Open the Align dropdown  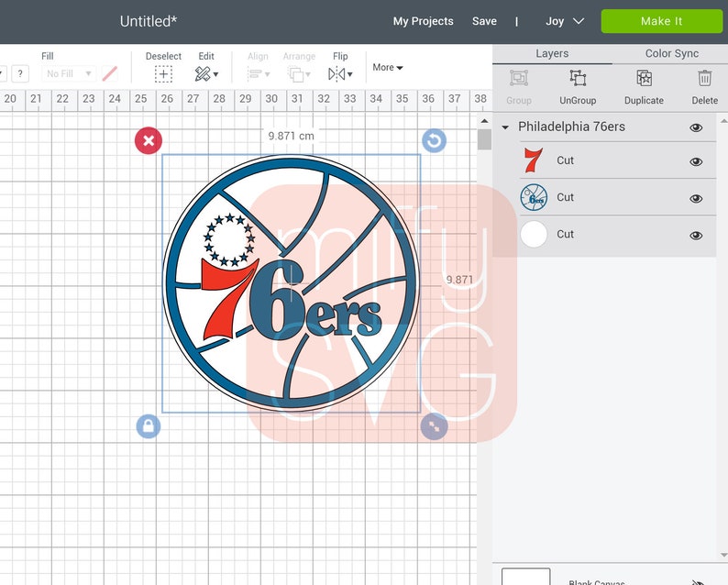pyautogui.click(x=259, y=74)
